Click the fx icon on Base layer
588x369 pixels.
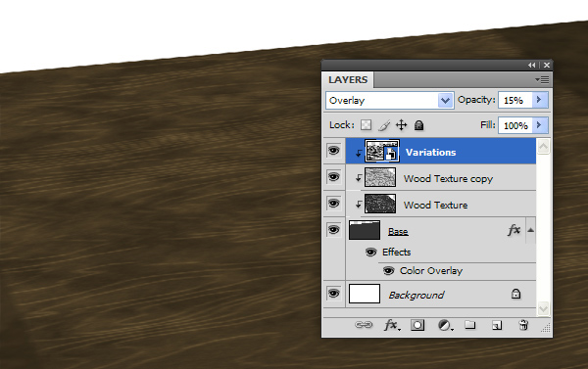[x=514, y=230]
